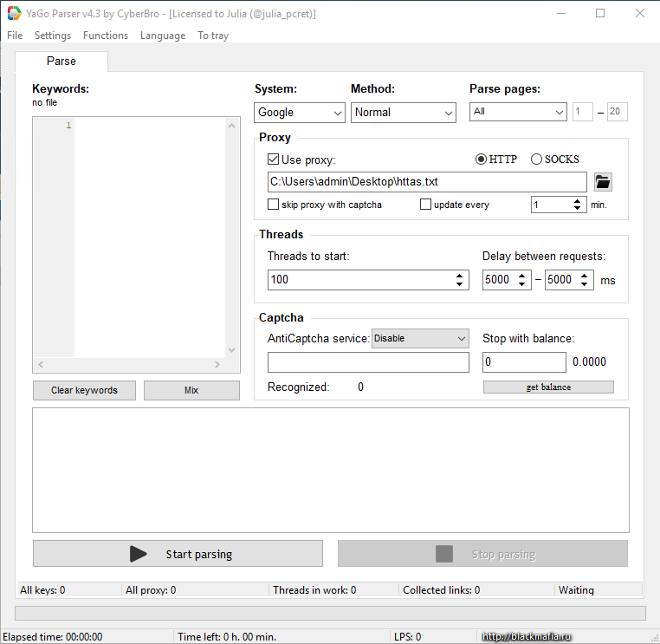Open the System dropdown showing Google
Viewport: 660px width, 644px height.
pos(300,113)
